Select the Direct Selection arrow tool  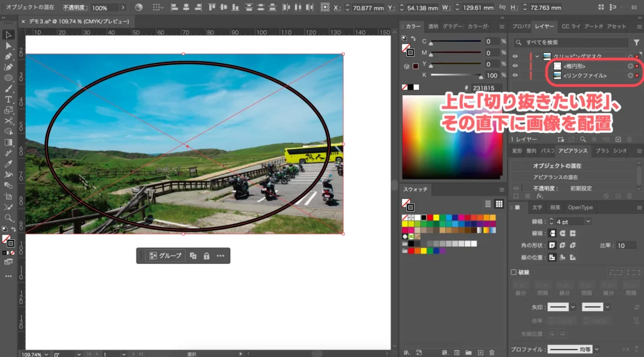click(9, 45)
